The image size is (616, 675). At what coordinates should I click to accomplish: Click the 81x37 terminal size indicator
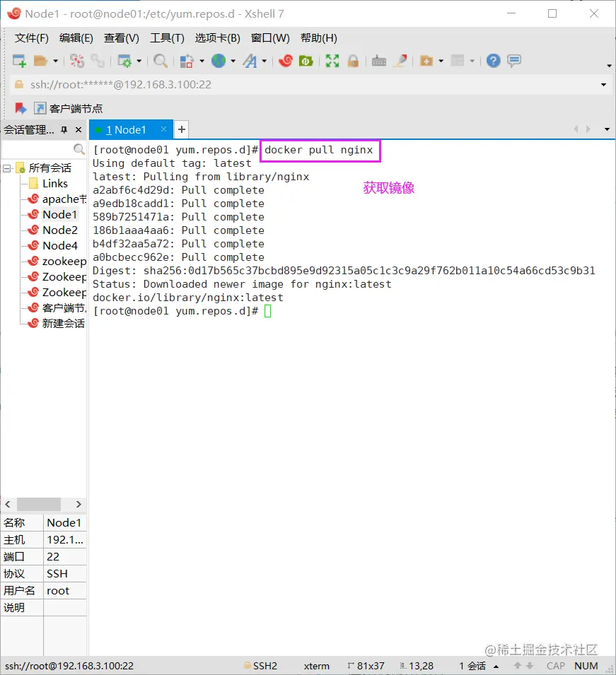(366, 666)
